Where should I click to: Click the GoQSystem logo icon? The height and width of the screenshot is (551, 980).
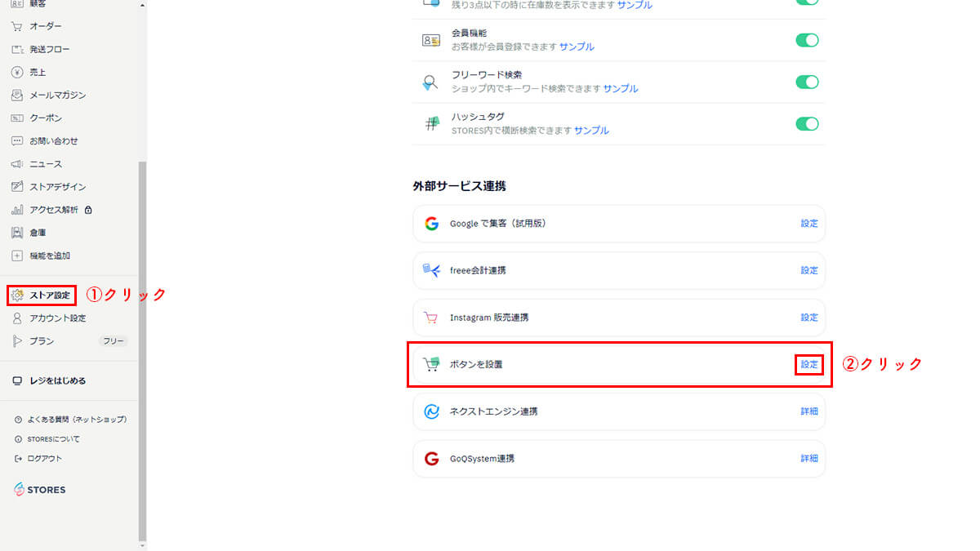tap(432, 459)
